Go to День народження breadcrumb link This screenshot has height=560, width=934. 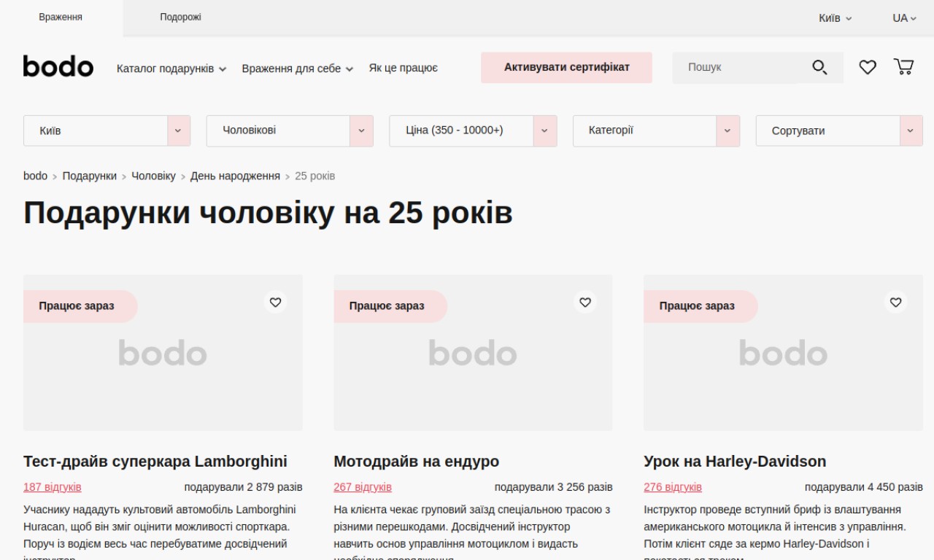click(235, 176)
